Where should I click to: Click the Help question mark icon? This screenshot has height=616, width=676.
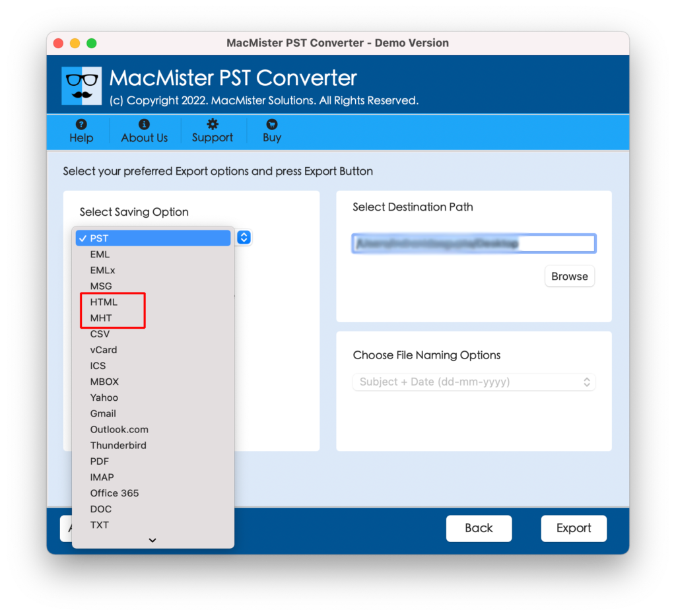coord(81,125)
